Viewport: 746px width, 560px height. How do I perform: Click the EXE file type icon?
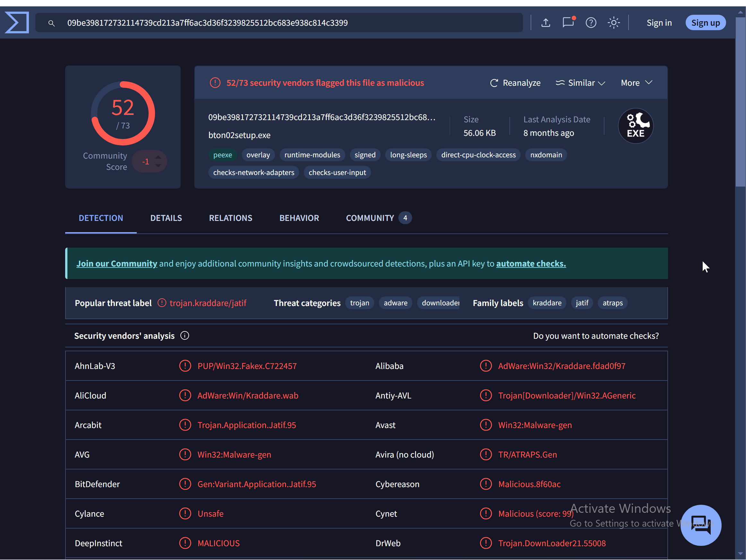click(x=635, y=126)
